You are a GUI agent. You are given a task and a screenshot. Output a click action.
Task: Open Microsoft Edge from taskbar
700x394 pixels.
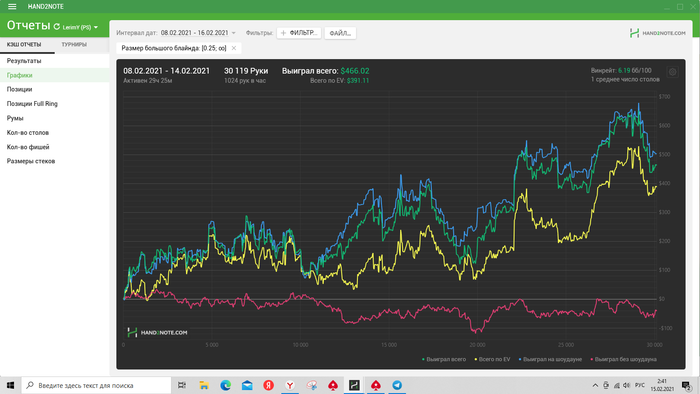225,385
